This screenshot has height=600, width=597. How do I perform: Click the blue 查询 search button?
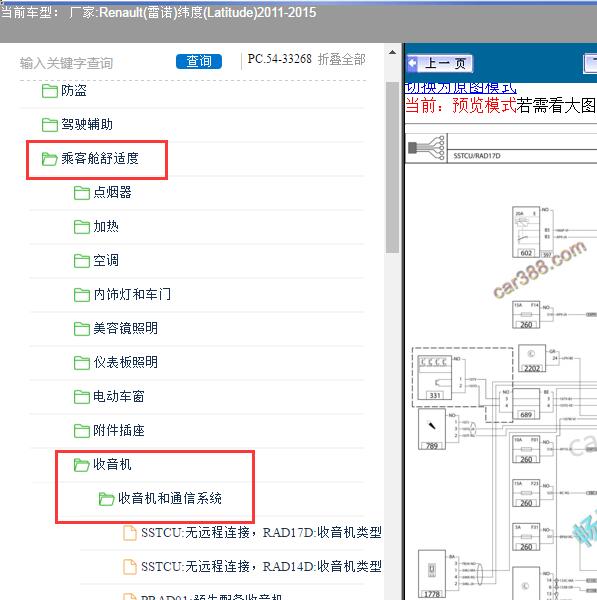[x=199, y=61]
